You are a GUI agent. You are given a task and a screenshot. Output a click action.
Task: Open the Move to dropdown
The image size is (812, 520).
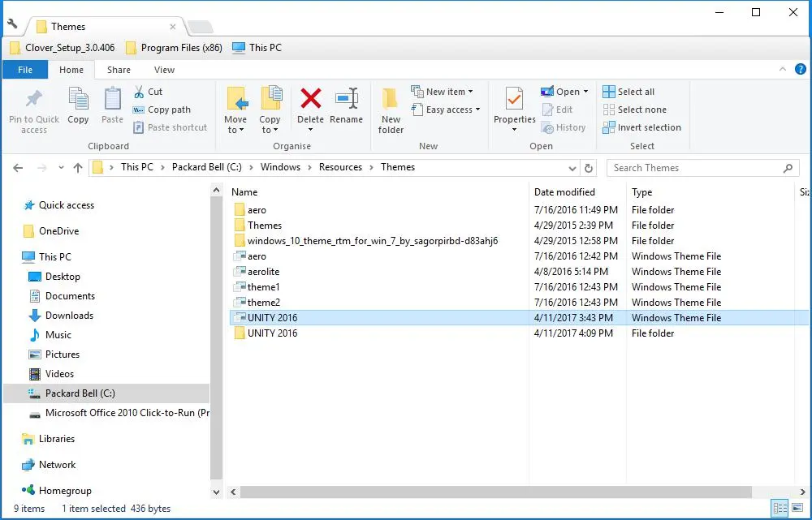pyautogui.click(x=235, y=110)
